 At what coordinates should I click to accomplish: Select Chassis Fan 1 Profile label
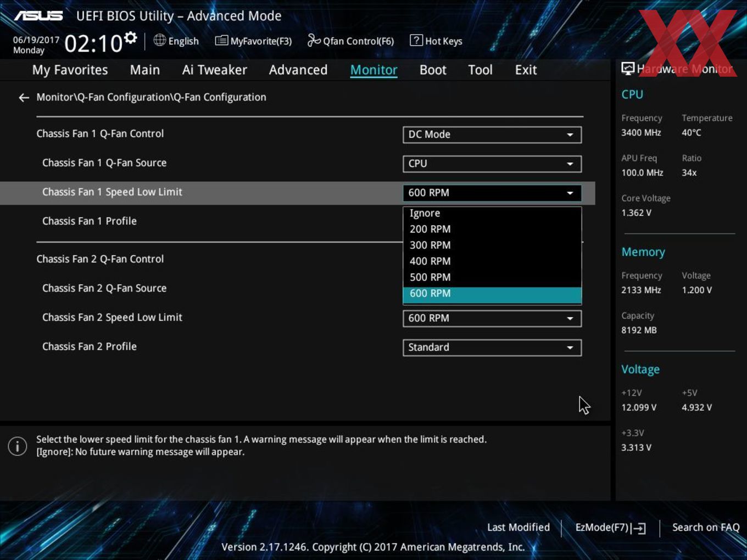pos(90,221)
